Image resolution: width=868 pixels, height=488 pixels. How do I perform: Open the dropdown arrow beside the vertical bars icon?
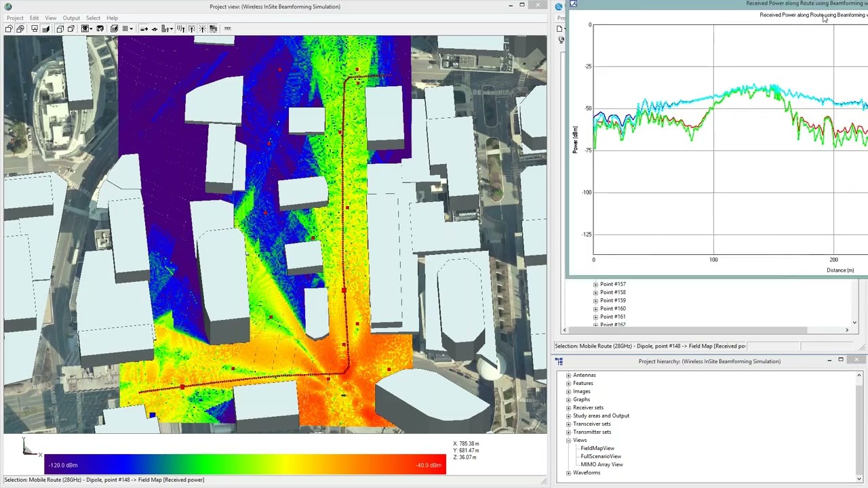[132, 28]
